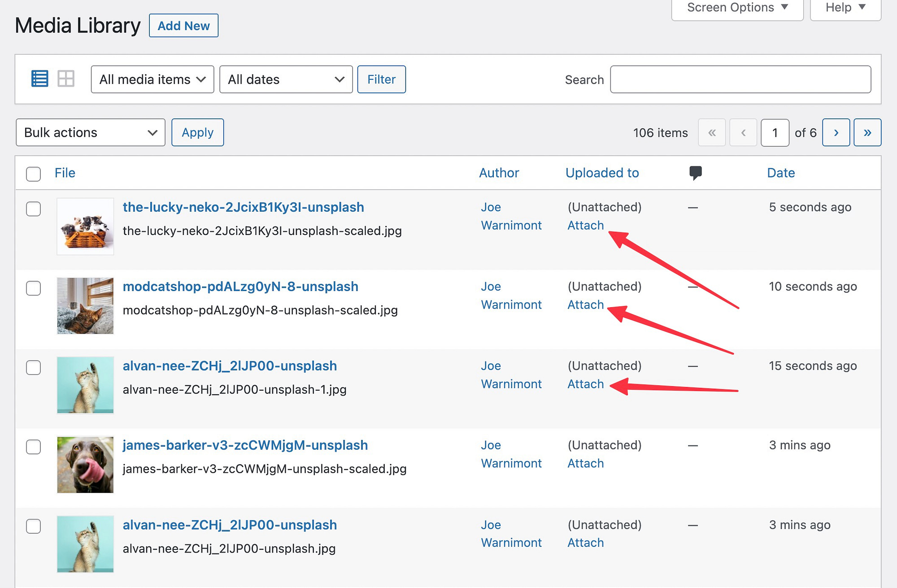Switch to grid view mode
Image resolution: width=897 pixels, height=588 pixels.
(x=65, y=78)
